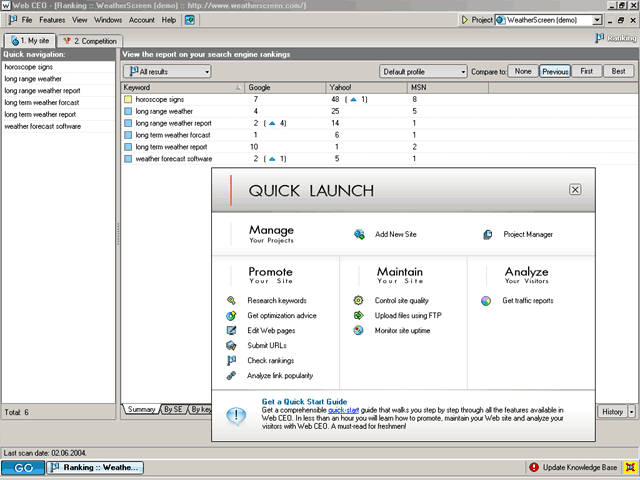640x480 pixels.
Task: Click Get traffic reports link
Action: pyautogui.click(x=528, y=301)
